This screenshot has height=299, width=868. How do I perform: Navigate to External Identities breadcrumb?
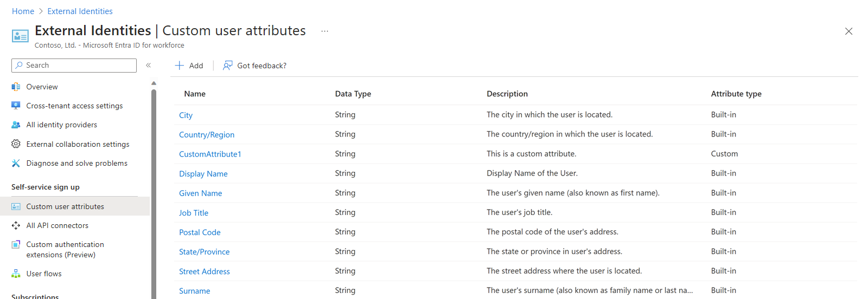pyautogui.click(x=80, y=11)
